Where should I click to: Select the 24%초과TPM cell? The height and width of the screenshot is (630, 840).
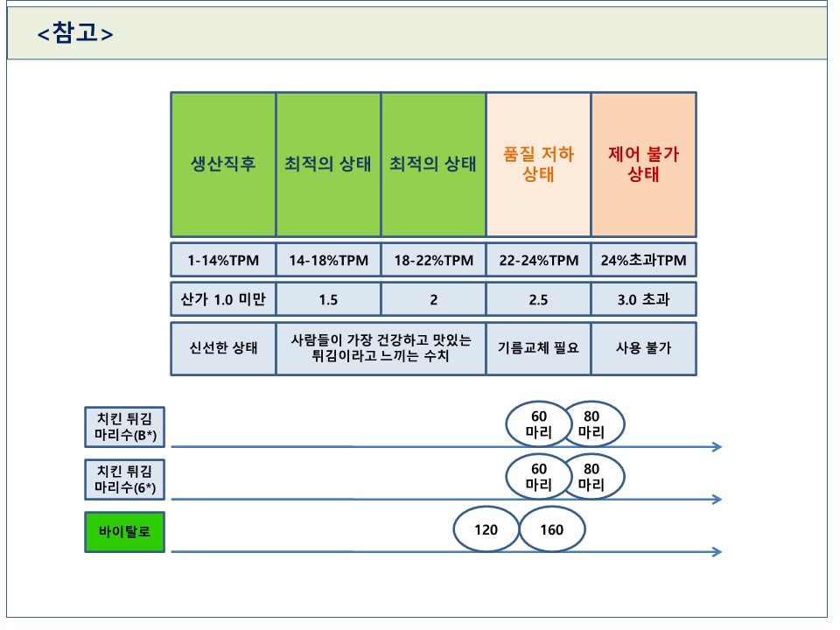[x=643, y=260]
